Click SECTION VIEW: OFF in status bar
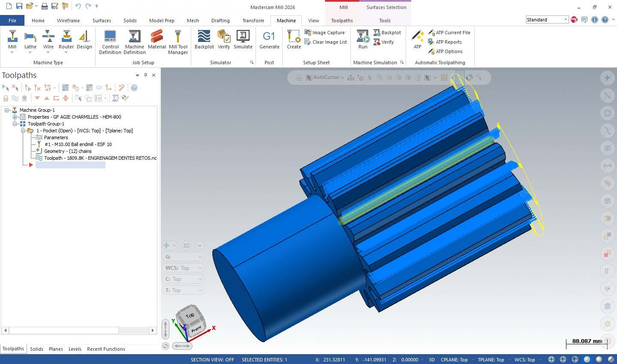 click(x=212, y=360)
